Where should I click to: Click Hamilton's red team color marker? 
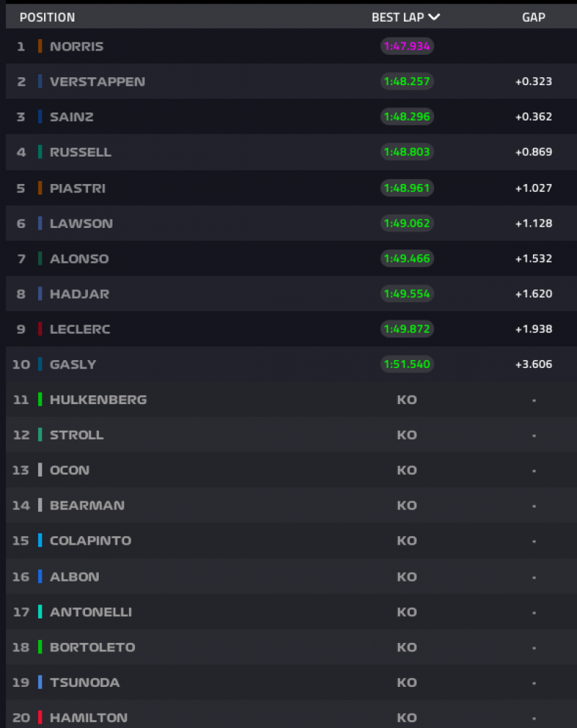pos(40,718)
